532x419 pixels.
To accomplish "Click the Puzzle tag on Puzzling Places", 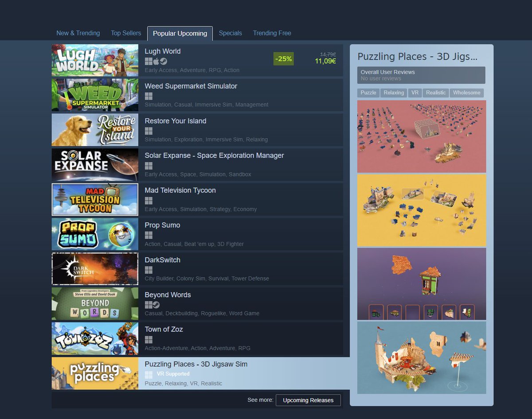I will [x=368, y=93].
